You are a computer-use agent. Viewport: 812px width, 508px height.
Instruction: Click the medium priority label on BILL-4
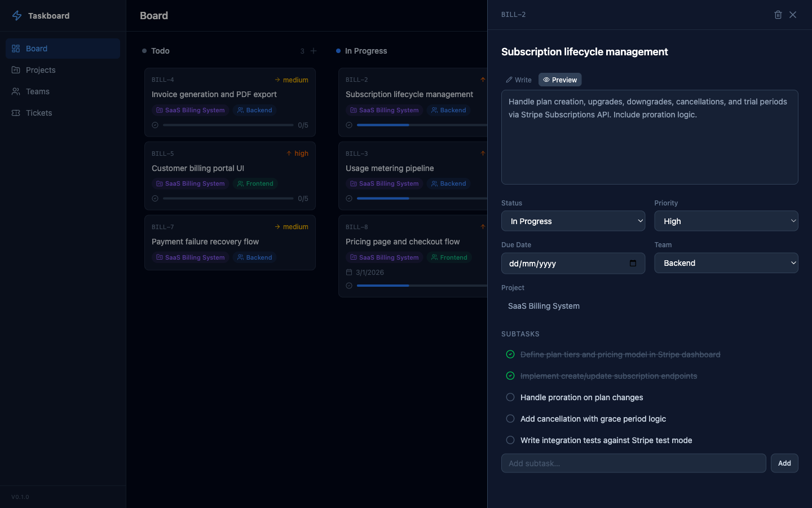tap(292, 80)
